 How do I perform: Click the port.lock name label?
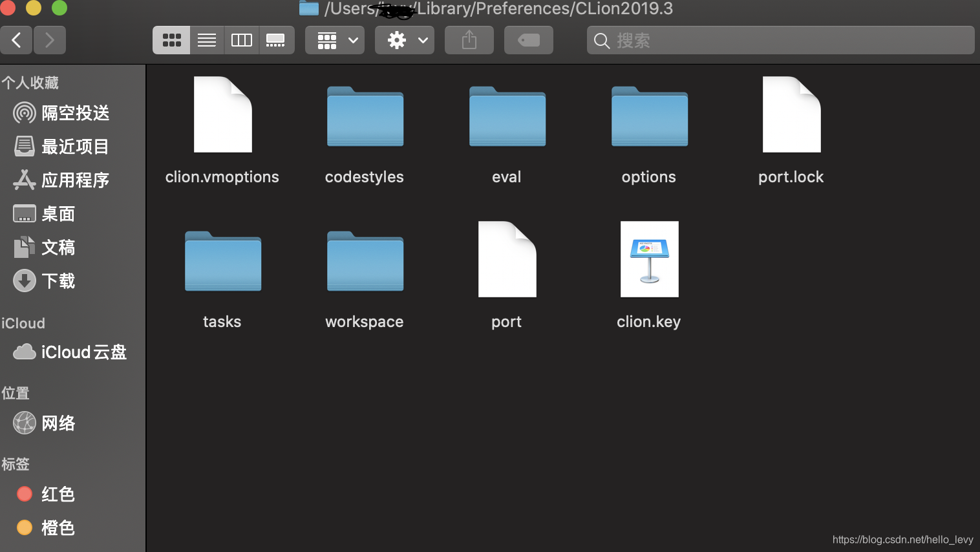tap(791, 177)
